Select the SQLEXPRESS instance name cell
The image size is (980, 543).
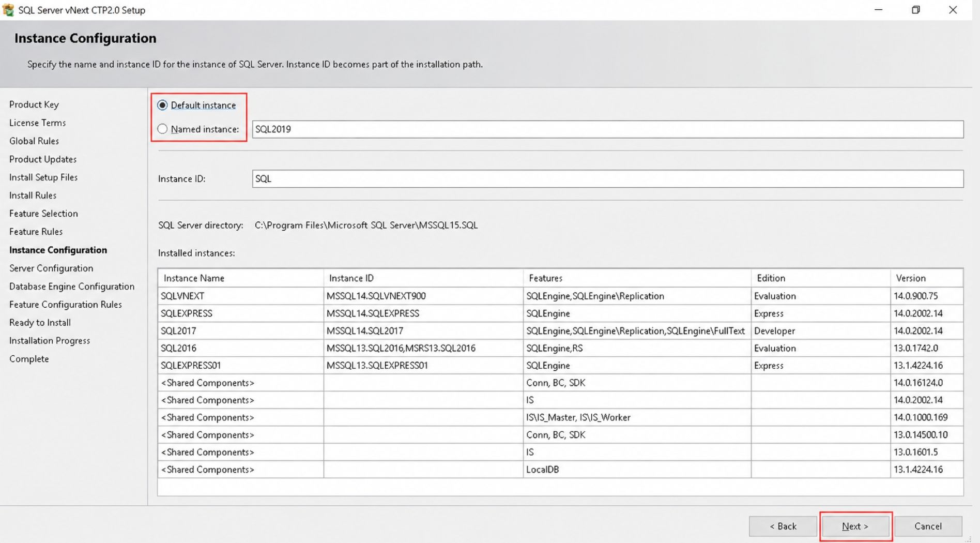pyautogui.click(x=241, y=313)
